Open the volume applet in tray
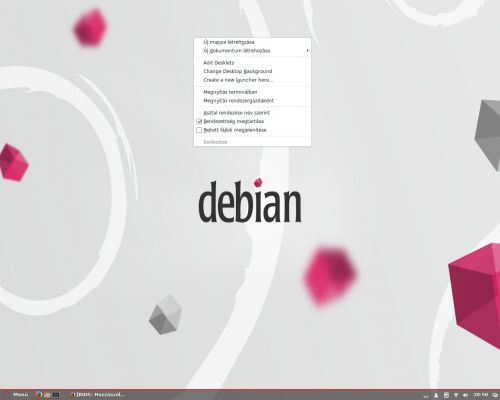The image size is (500, 400). pyautogui.click(x=465, y=395)
